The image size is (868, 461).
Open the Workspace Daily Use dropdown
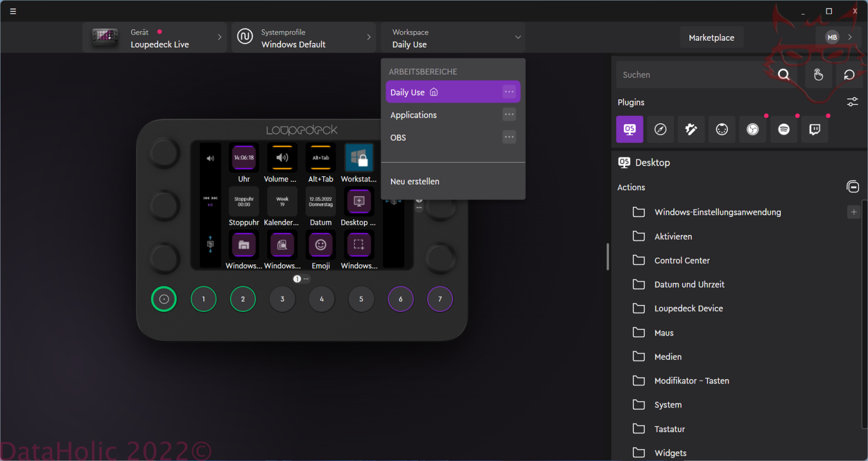453,38
